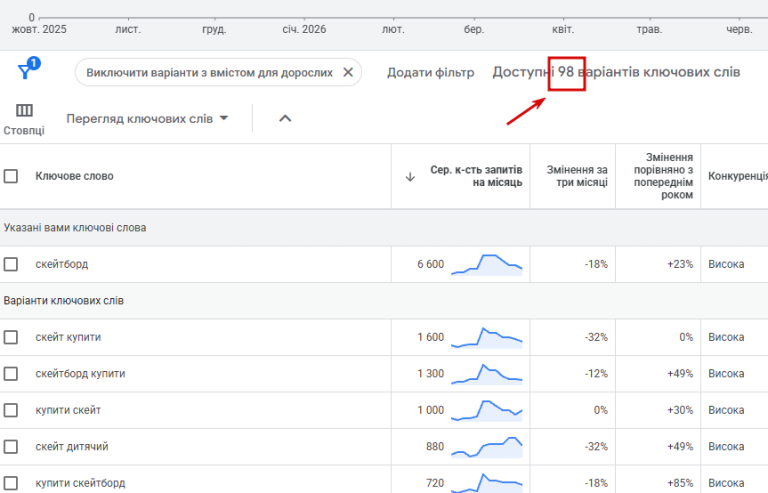The width and height of the screenshot is (768, 493).
Task: Sort by Сер. к-сть запитів на місяць header
Action: [476, 176]
